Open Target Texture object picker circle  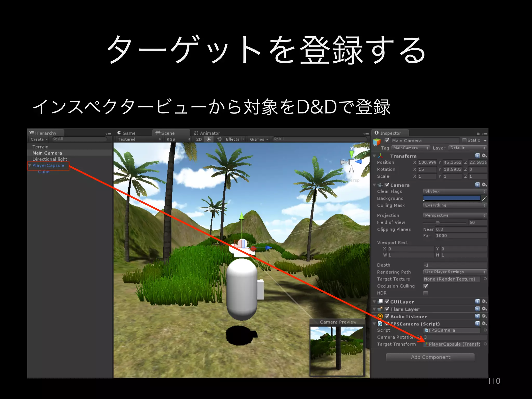coord(485,279)
